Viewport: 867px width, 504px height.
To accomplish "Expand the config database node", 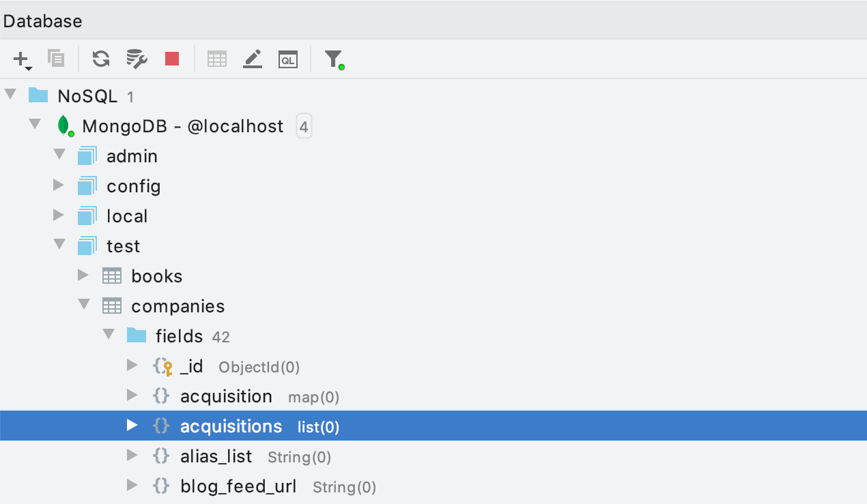I will click(59, 186).
